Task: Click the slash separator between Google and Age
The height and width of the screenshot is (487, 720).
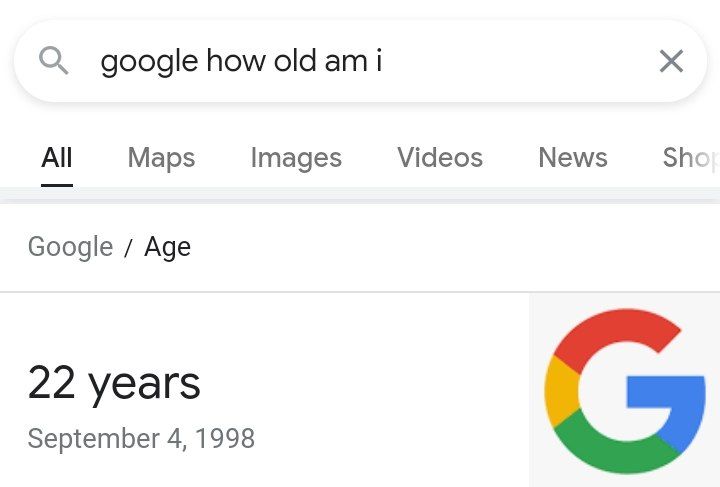Action: click(129, 248)
